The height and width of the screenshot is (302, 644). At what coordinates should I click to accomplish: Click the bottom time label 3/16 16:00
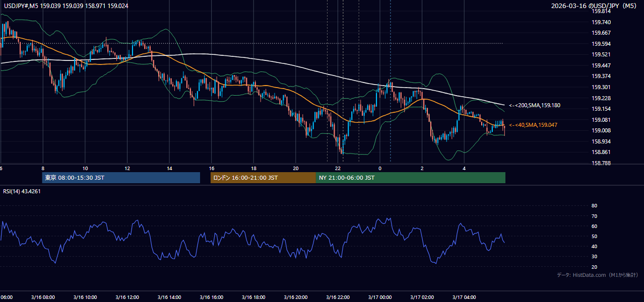(x=211, y=297)
